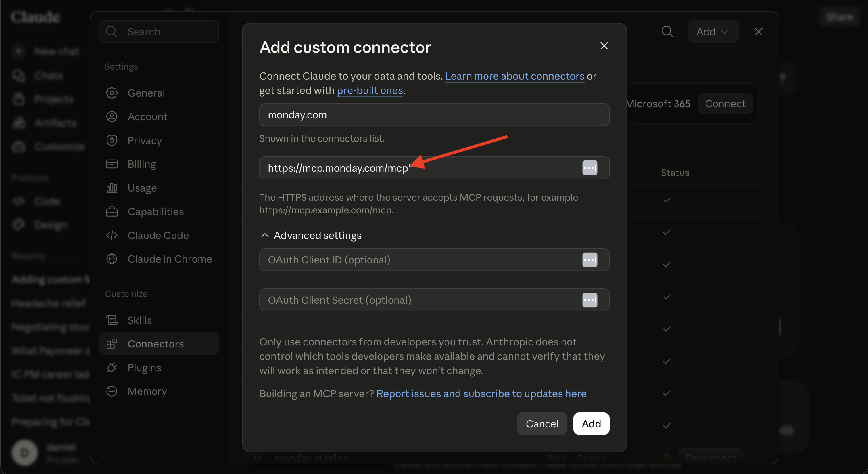The width and height of the screenshot is (868, 474).
Task: Collapse the Advanced settings section
Action: [311, 235]
